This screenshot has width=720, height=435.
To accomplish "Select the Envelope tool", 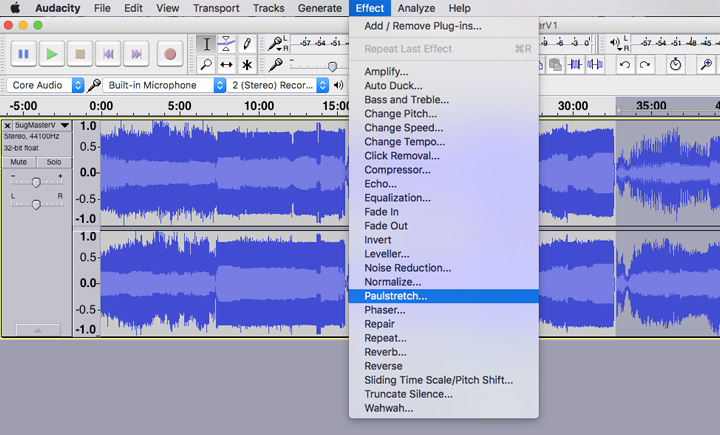I will (226, 44).
